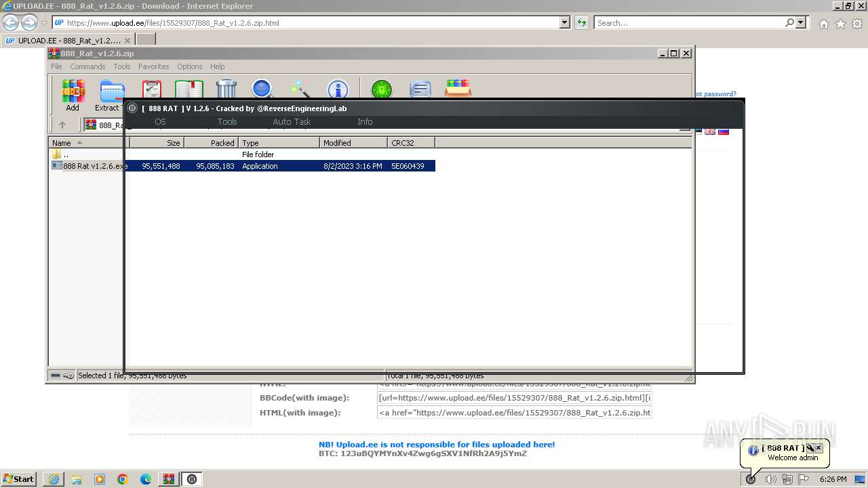Viewport: 868px width, 488px height.
Task: Open WinRAR Commands menu
Action: pos(87,66)
